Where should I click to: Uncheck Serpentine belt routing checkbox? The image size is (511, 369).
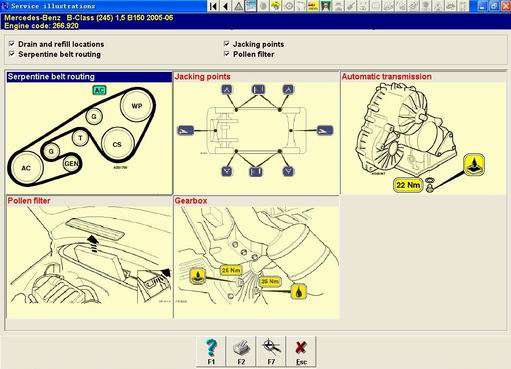[x=12, y=54]
